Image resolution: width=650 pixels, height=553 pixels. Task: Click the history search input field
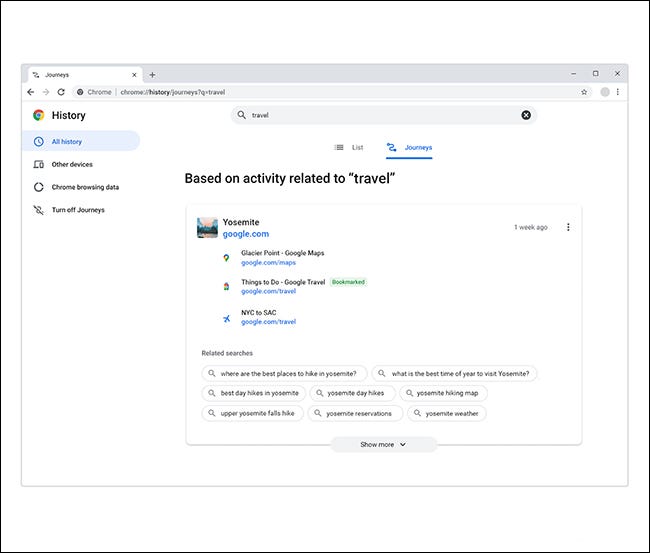pyautogui.click(x=383, y=115)
